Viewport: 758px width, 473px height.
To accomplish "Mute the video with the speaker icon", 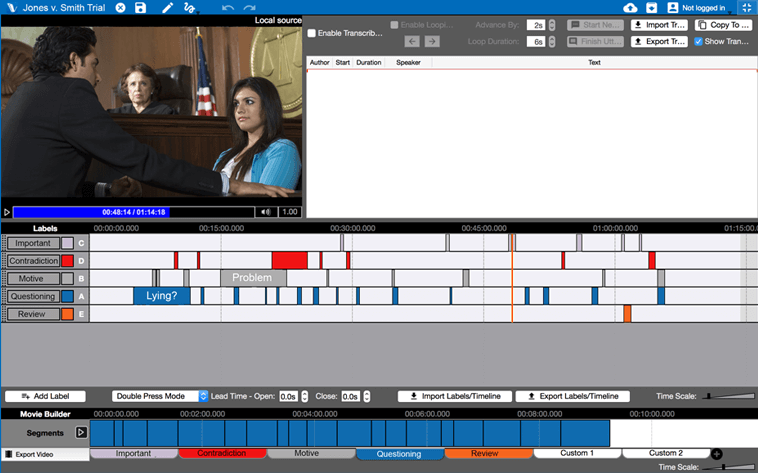I will [266, 212].
